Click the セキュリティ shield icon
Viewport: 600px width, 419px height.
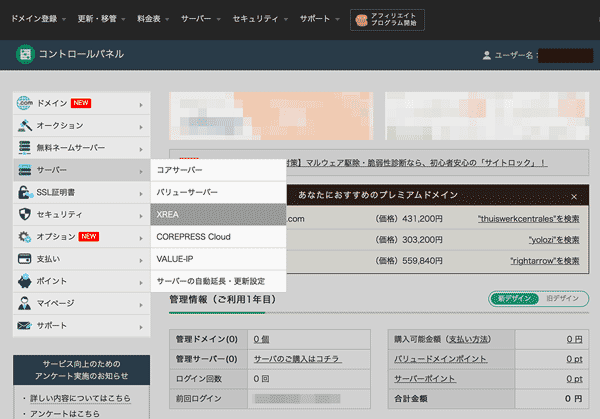24,214
